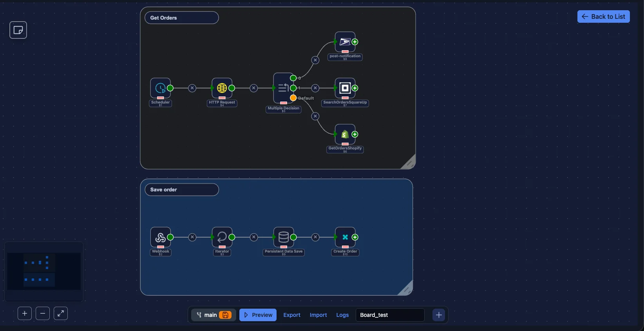Click the orange Default output port
Image resolution: width=644 pixels, height=331 pixels.
(x=293, y=98)
